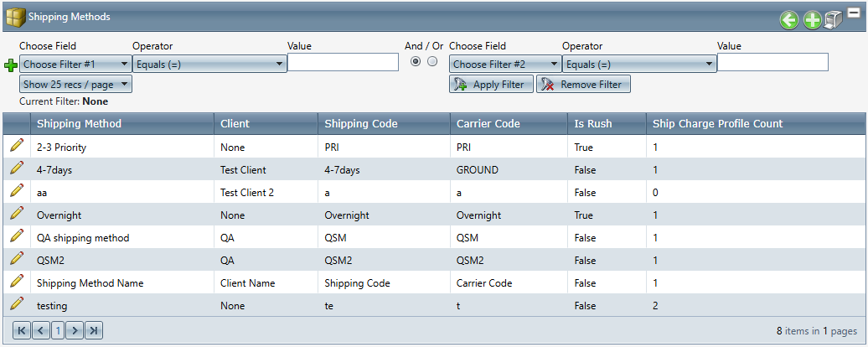
Task: Edit the 2-3 Priority row pencil icon
Action: (16, 146)
